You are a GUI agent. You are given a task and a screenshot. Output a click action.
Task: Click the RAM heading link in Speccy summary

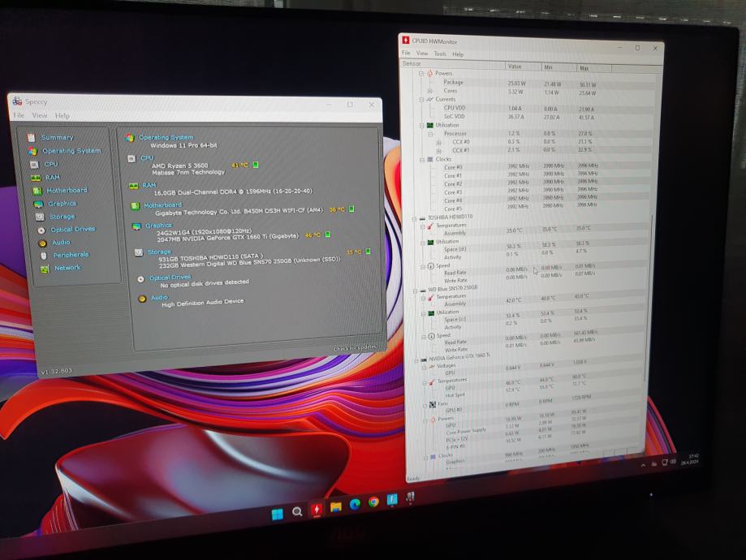[x=149, y=185]
